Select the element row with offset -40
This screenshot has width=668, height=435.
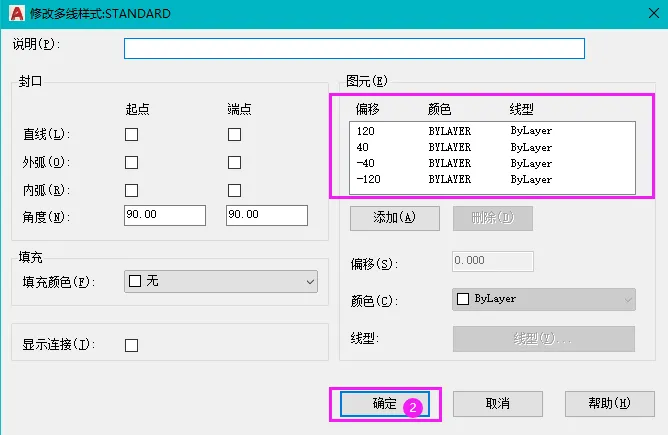pyautogui.click(x=492, y=163)
